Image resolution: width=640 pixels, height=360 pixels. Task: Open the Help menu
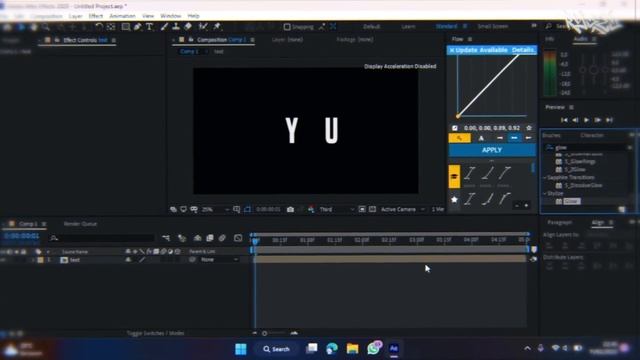[x=193, y=16]
